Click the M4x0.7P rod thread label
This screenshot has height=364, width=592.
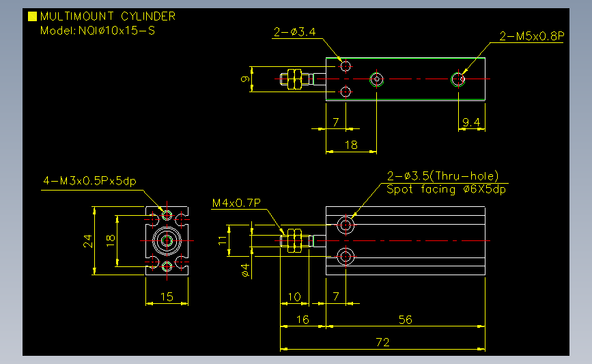[x=236, y=203]
